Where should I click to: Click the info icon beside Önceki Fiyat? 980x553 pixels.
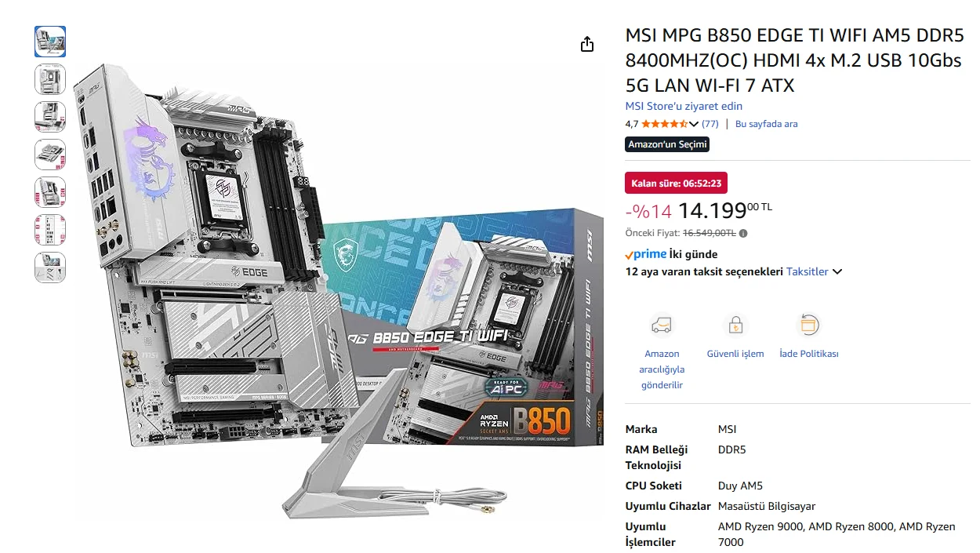point(743,233)
